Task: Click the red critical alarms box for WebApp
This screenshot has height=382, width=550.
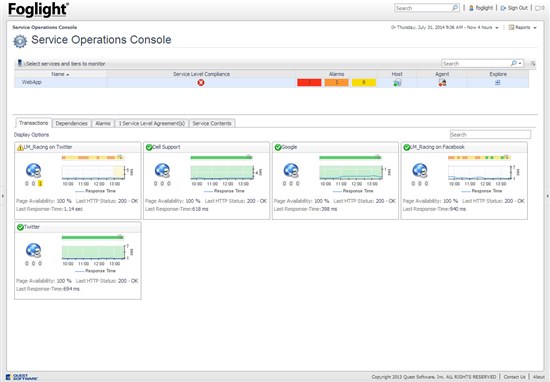Action: 309,82
